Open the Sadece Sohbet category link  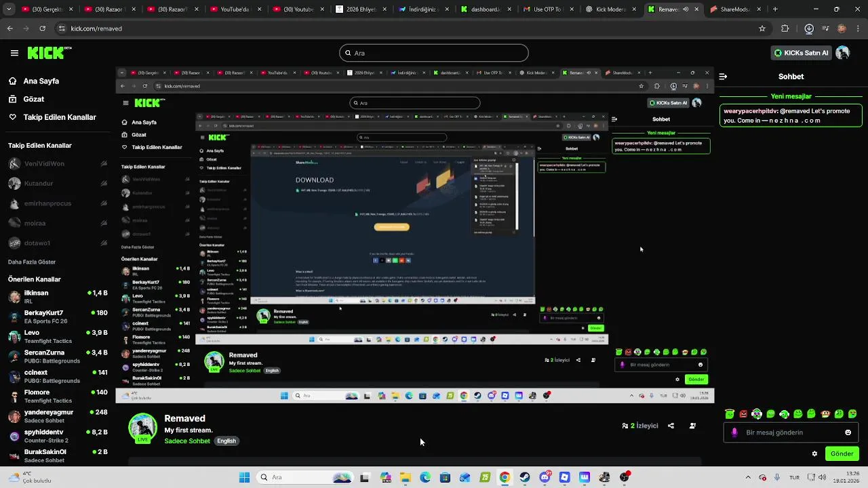point(187,441)
